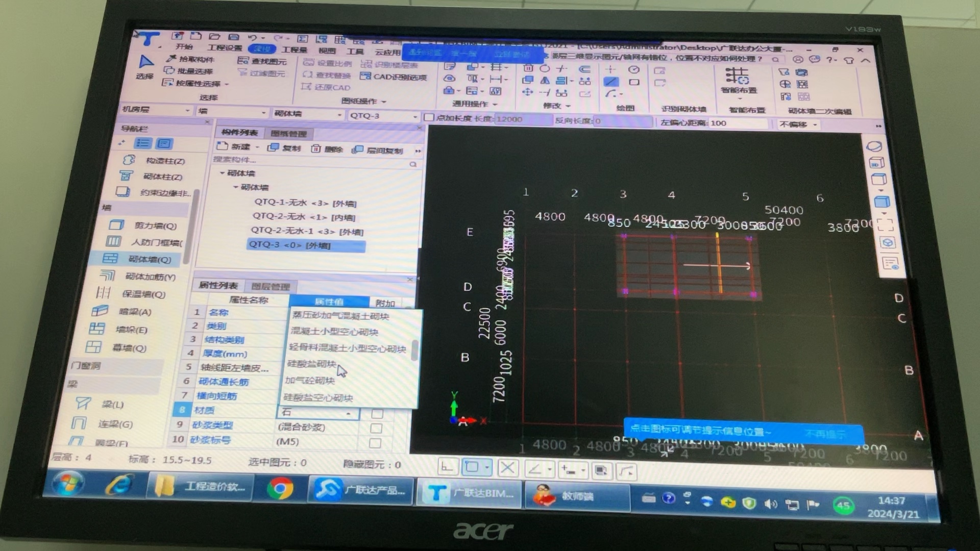Click the 左偏心距离 input field

[x=738, y=123]
